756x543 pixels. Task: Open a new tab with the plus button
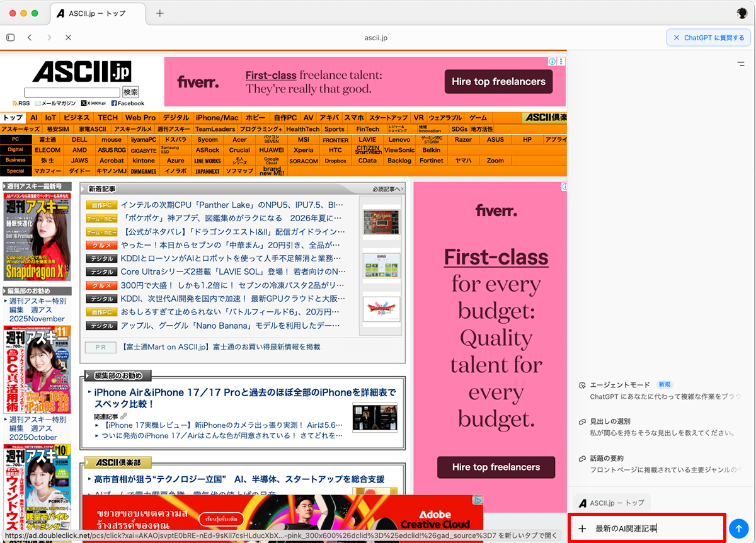click(160, 13)
